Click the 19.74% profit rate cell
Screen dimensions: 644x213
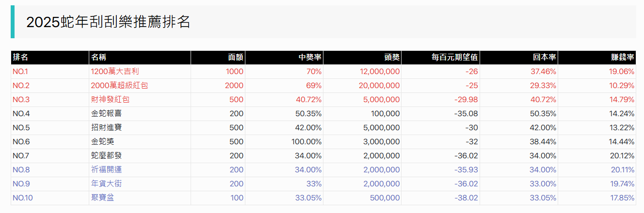tap(597, 184)
